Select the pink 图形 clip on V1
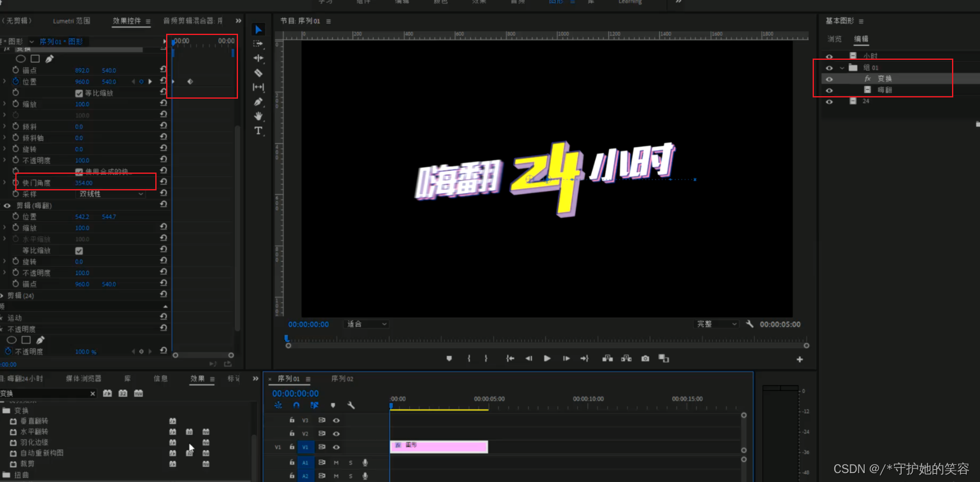 point(439,446)
